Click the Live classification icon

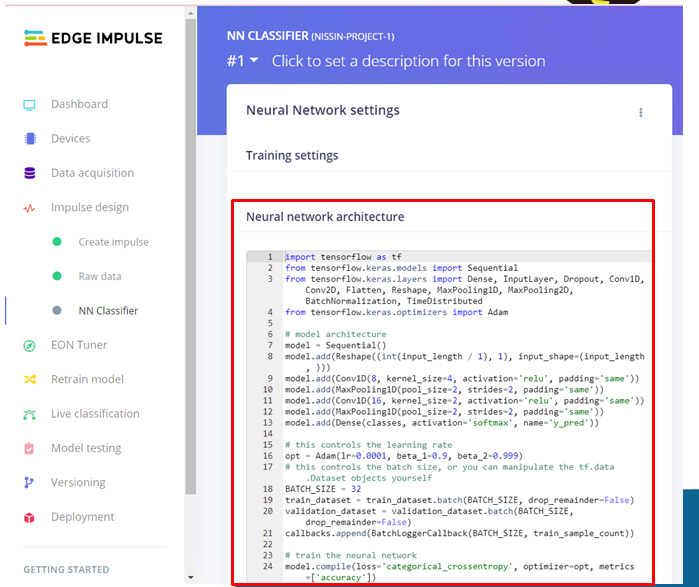click(x=29, y=415)
